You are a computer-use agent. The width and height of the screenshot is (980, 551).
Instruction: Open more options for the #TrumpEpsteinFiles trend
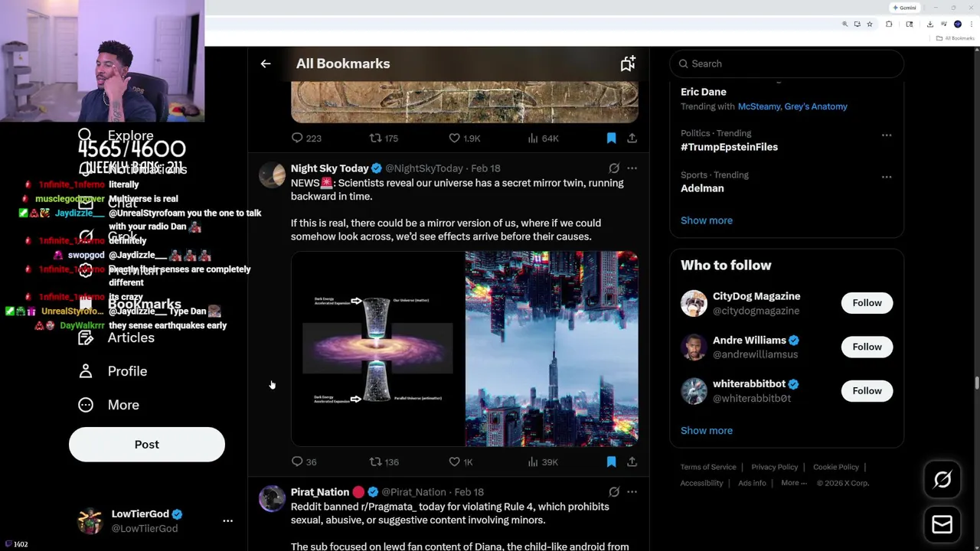point(887,135)
